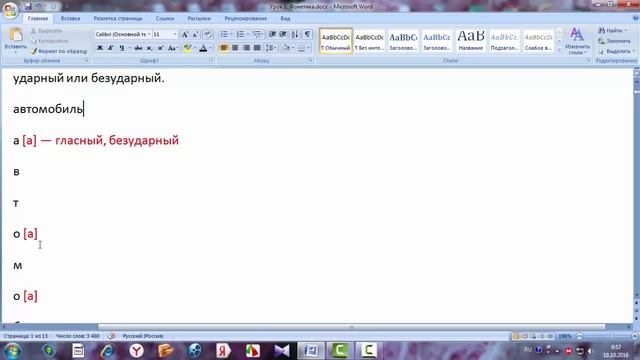Toggle strikethrough formatting
This screenshot has width=640, height=360.
[x=138, y=48]
